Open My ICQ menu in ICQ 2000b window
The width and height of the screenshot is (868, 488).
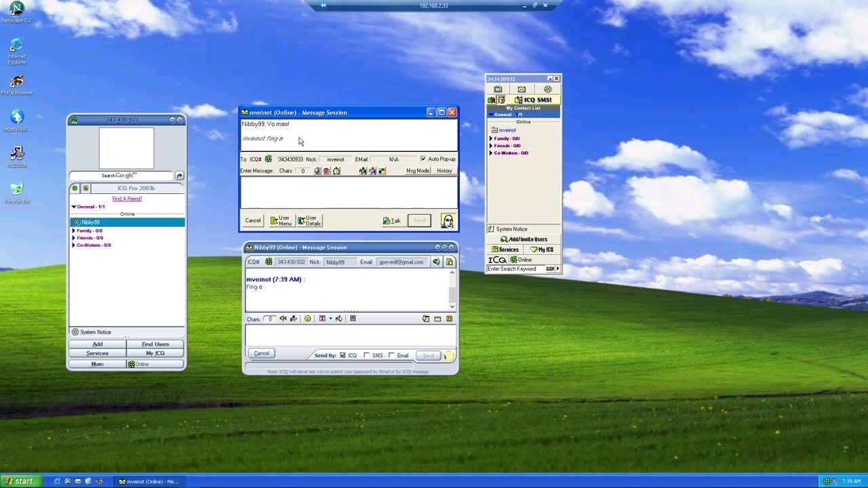click(x=542, y=249)
